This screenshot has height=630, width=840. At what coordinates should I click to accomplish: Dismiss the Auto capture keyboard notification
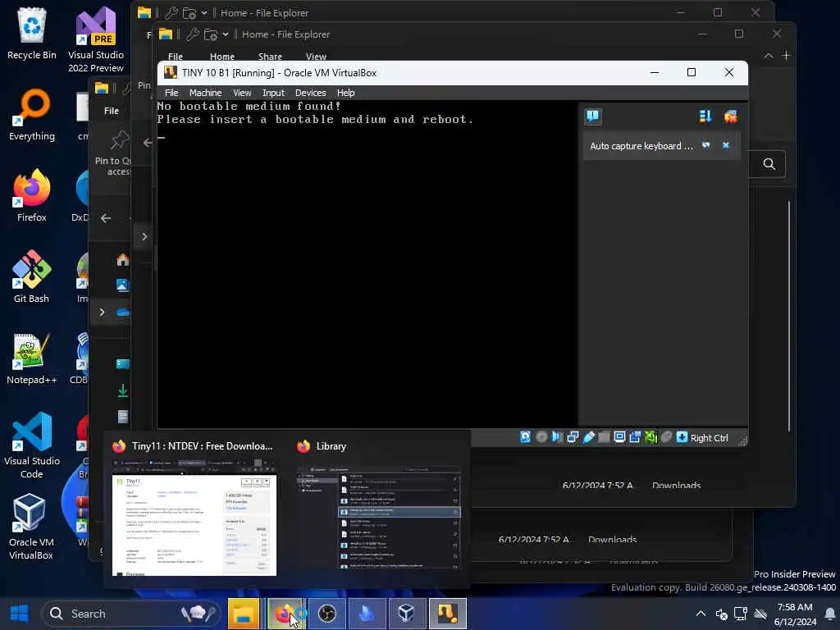(x=726, y=145)
